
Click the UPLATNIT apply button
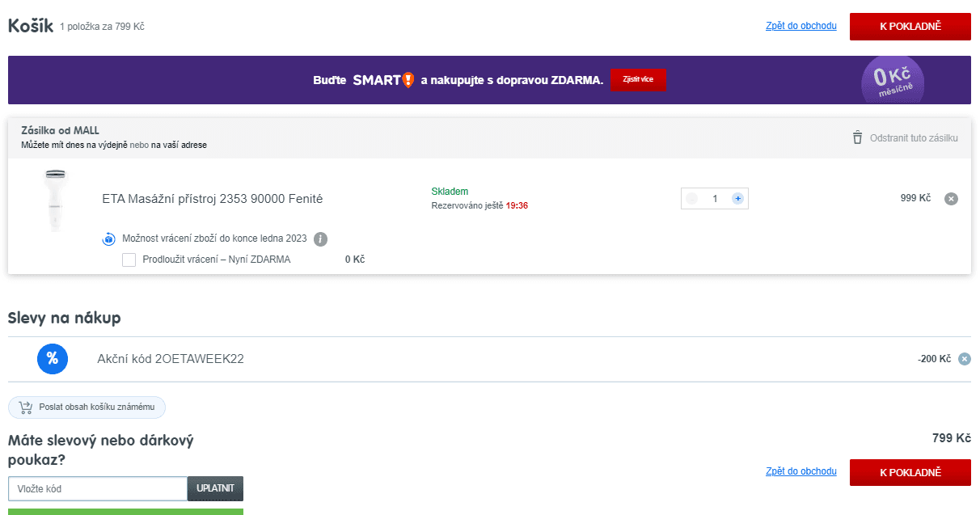tap(215, 489)
